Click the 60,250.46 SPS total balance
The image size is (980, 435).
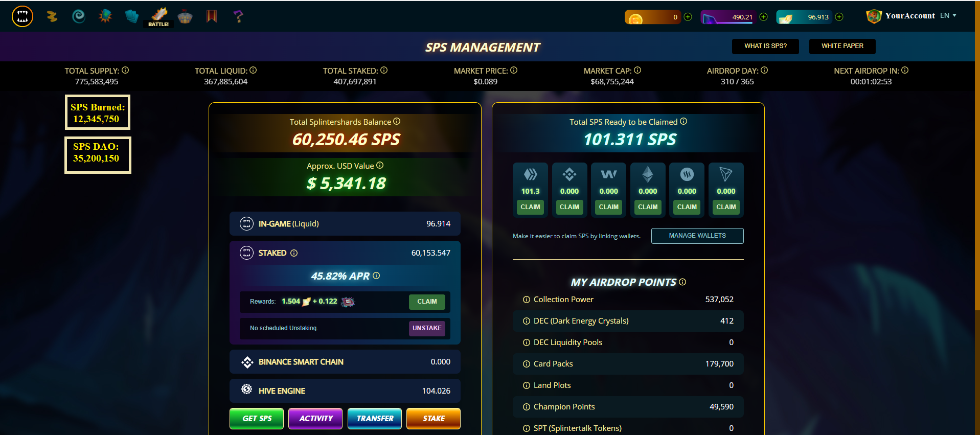(346, 140)
